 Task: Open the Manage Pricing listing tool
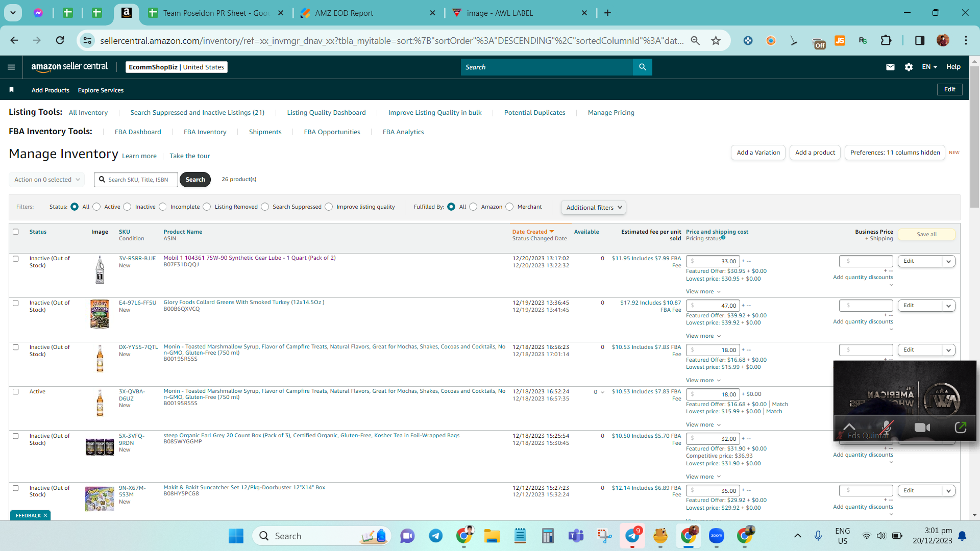pyautogui.click(x=611, y=113)
